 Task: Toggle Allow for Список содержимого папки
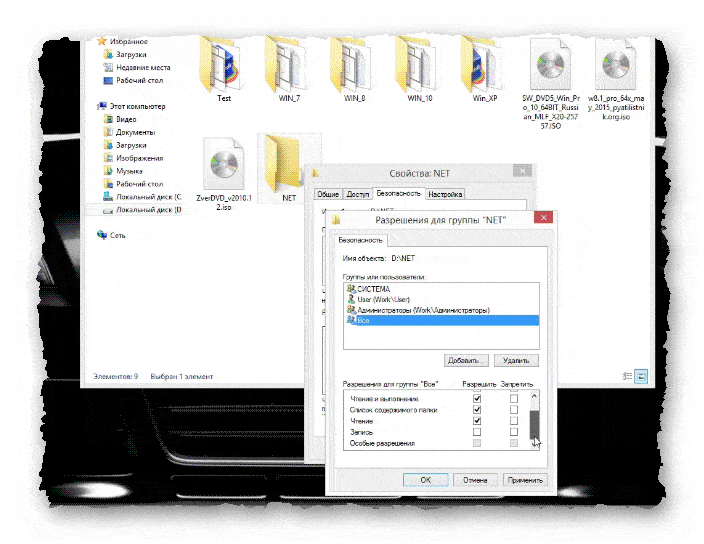click(477, 410)
